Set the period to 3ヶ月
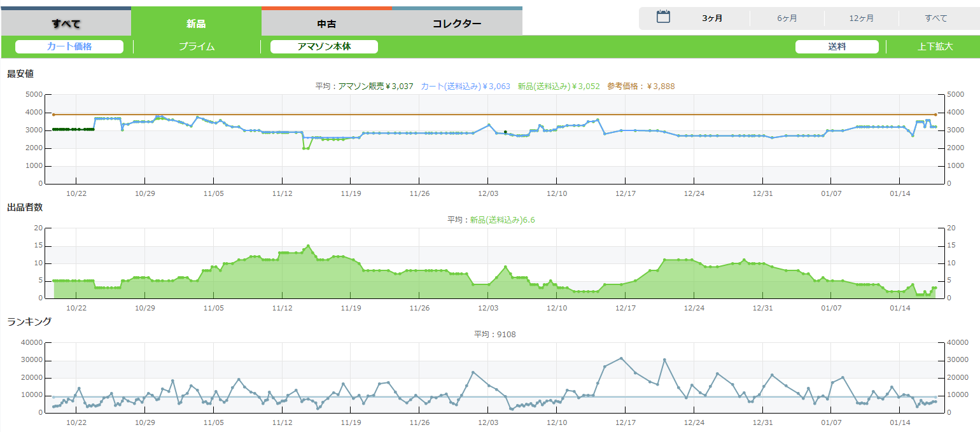Screen dimensions: 980x432 pos(712,18)
